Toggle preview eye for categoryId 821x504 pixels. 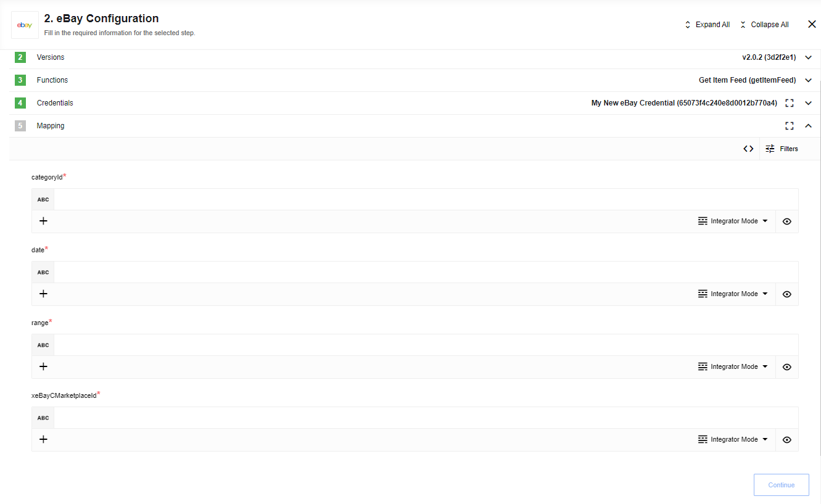click(787, 221)
